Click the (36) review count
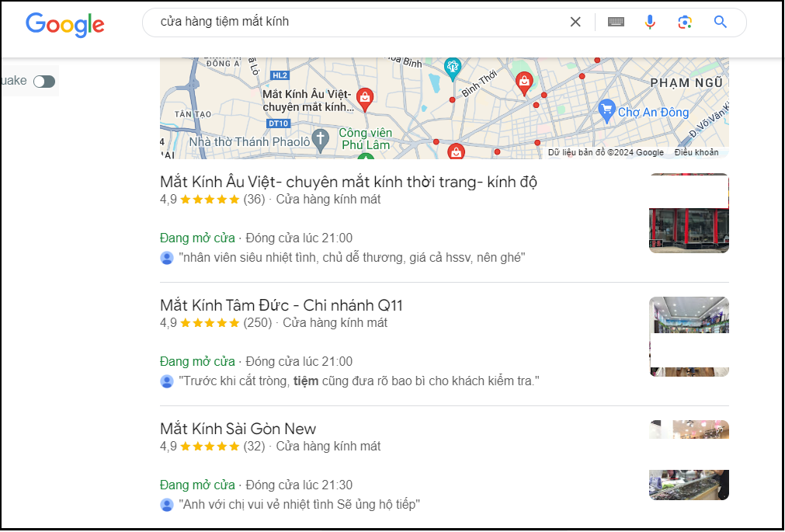 pos(255,200)
